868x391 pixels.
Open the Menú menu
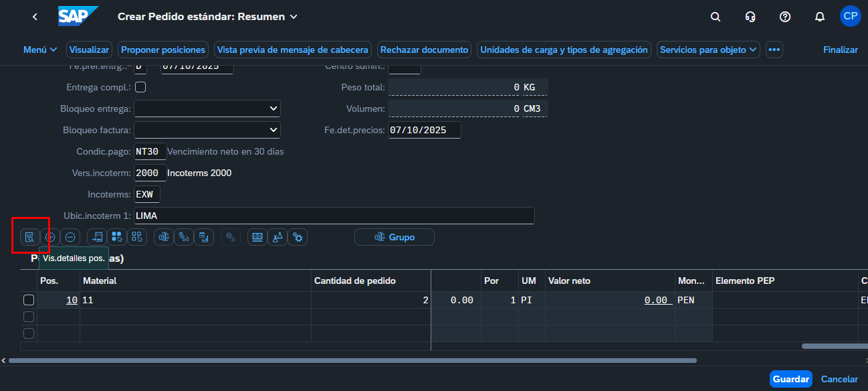pos(40,50)
